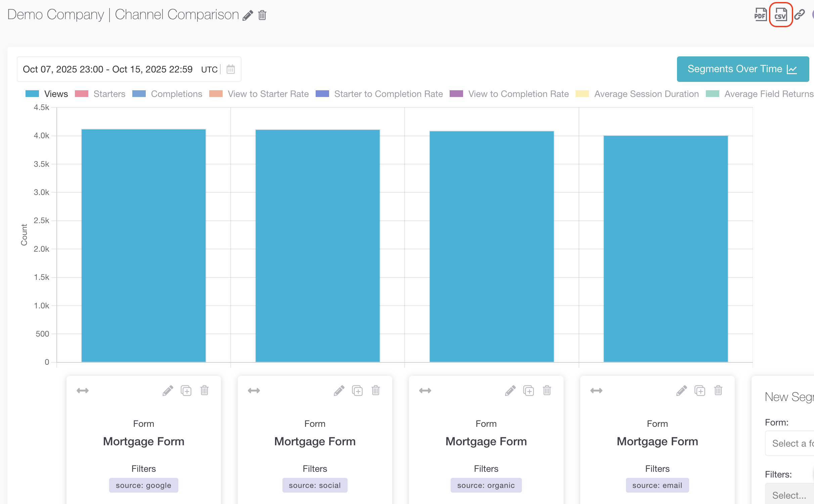
Task: Edit the Channel Comparison title
Action: click(x=247, y=15)
